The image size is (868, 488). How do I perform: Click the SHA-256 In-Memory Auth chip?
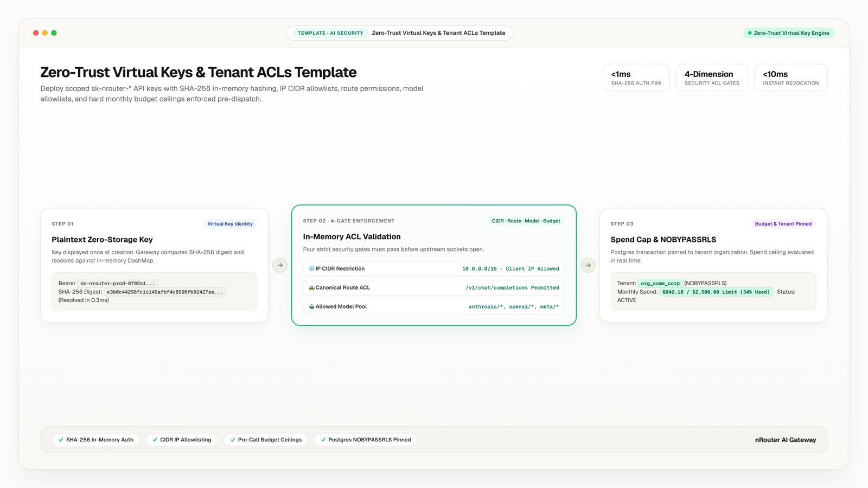(x=96, y=440)
